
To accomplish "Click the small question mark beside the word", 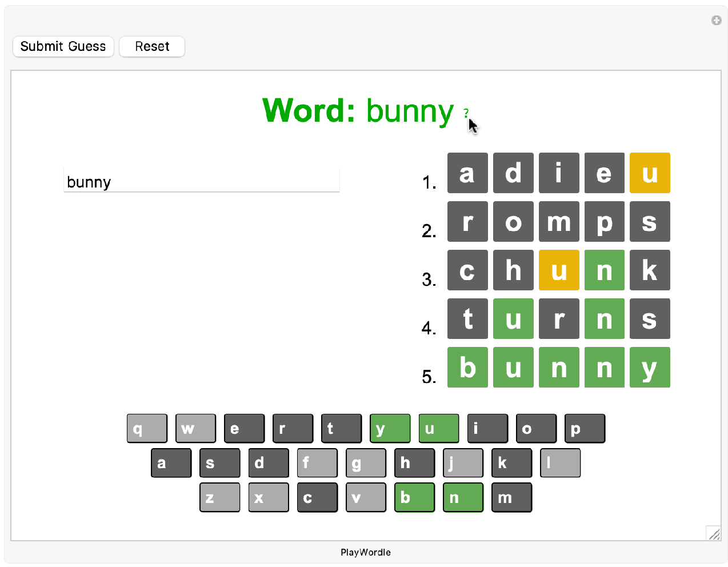I will [x=466, y=112].
